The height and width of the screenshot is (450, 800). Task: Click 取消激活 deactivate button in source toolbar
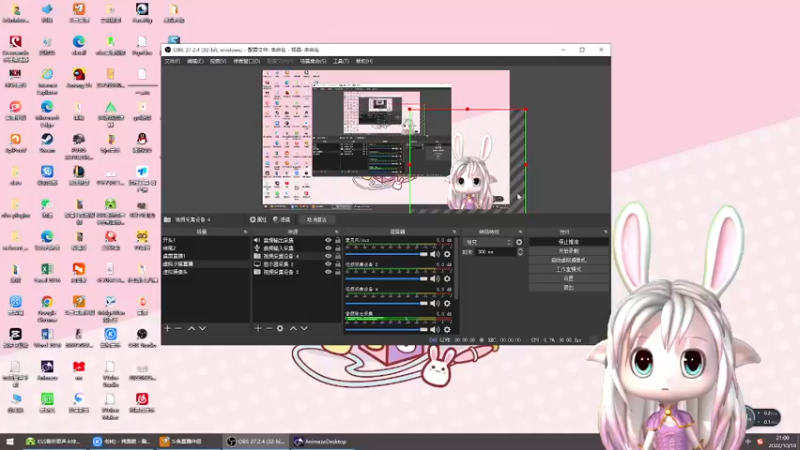pyautogui.click(x=316, y=219)
